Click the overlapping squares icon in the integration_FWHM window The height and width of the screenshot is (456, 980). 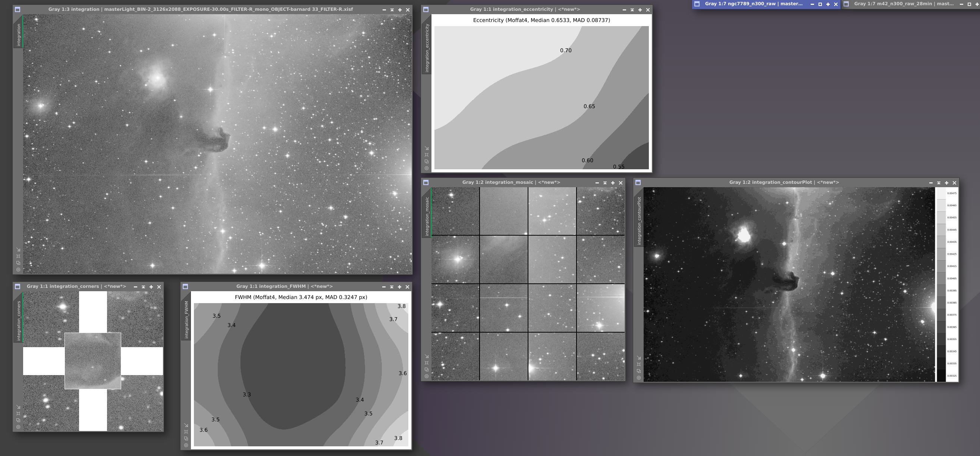(186, 438)
